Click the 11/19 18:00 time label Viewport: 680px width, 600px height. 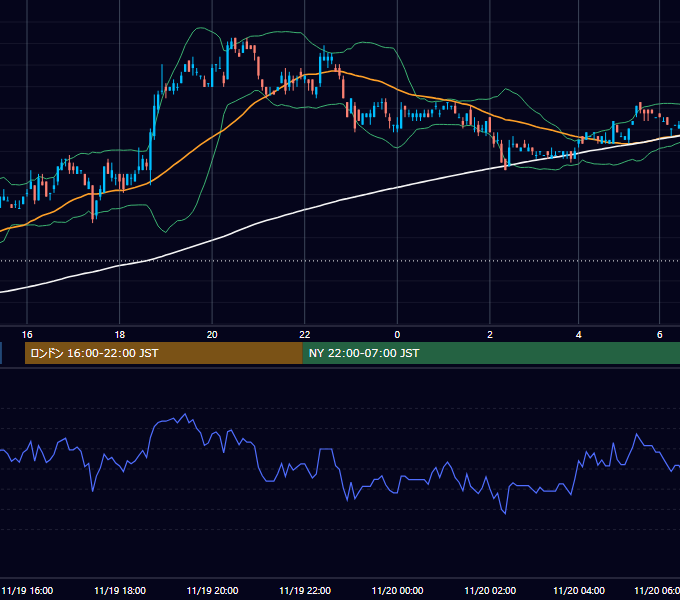point(120,590)
